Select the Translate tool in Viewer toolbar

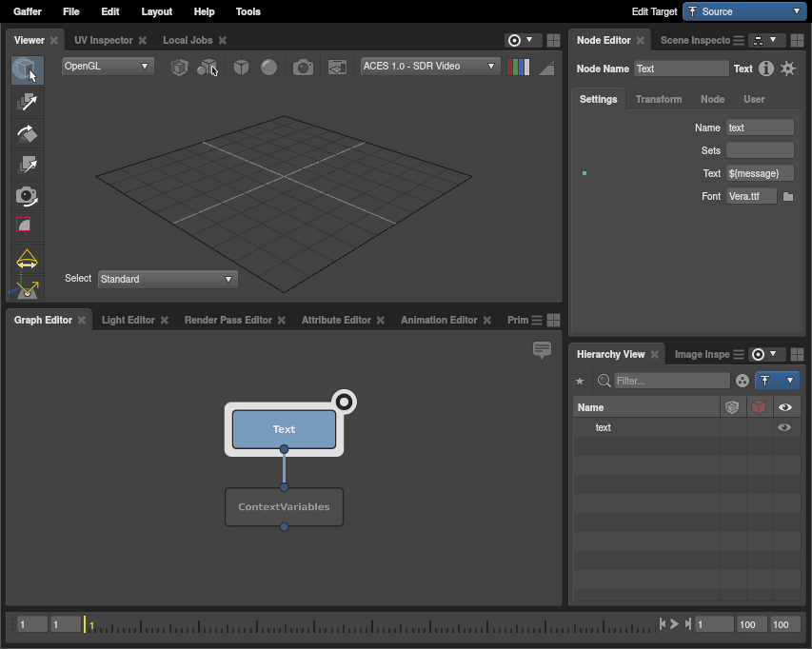(28, 102)
